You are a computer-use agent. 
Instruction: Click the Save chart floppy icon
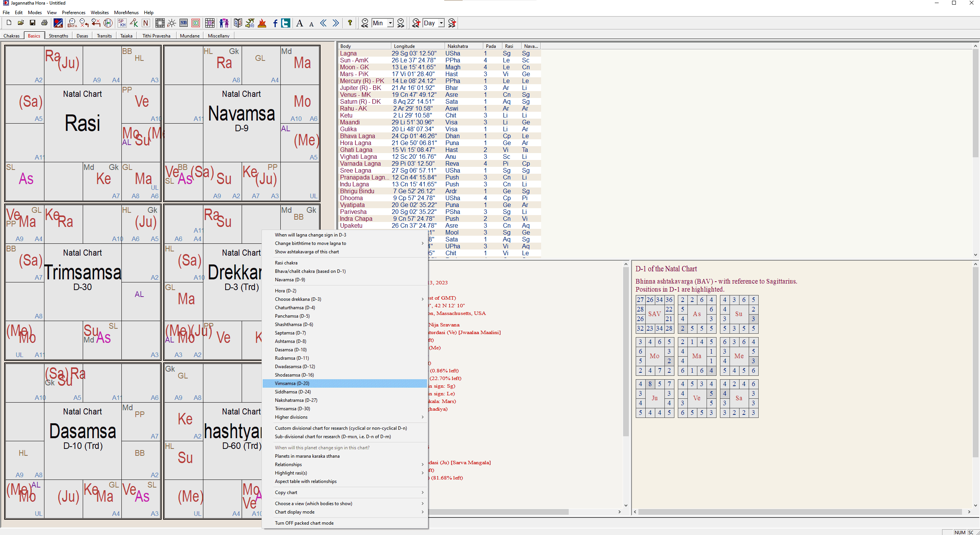[33, 23]
